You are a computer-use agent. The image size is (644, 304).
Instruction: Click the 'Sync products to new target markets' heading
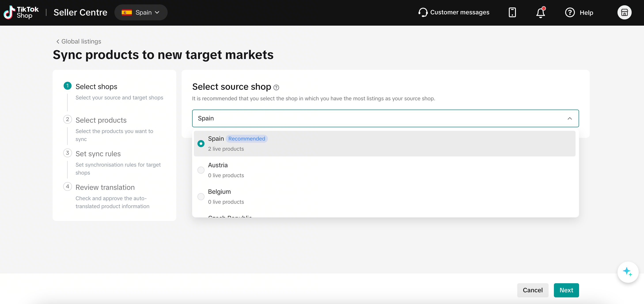click(163, 55)
